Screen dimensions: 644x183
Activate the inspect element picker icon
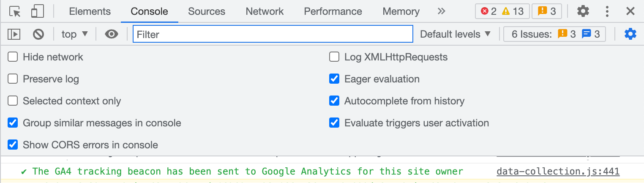point(15,11)
